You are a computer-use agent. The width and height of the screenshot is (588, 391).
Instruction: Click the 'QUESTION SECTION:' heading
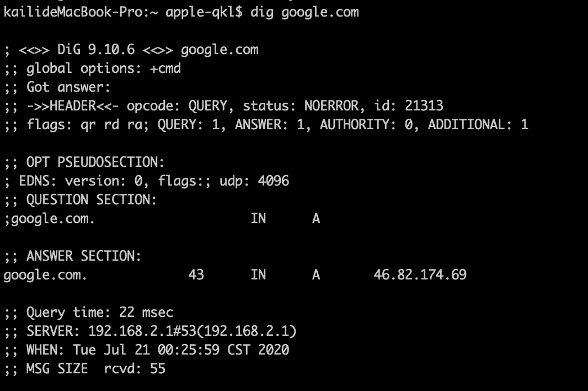coord(92,200)
